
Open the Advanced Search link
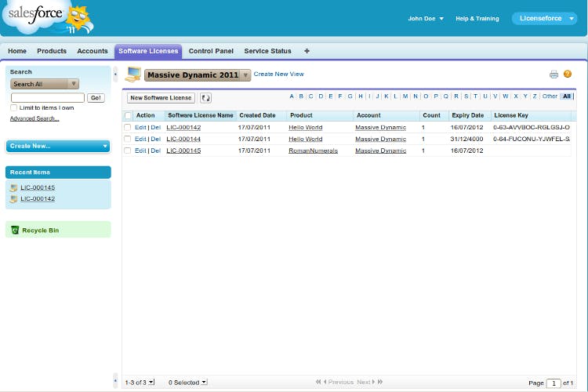tap(34, 118)
